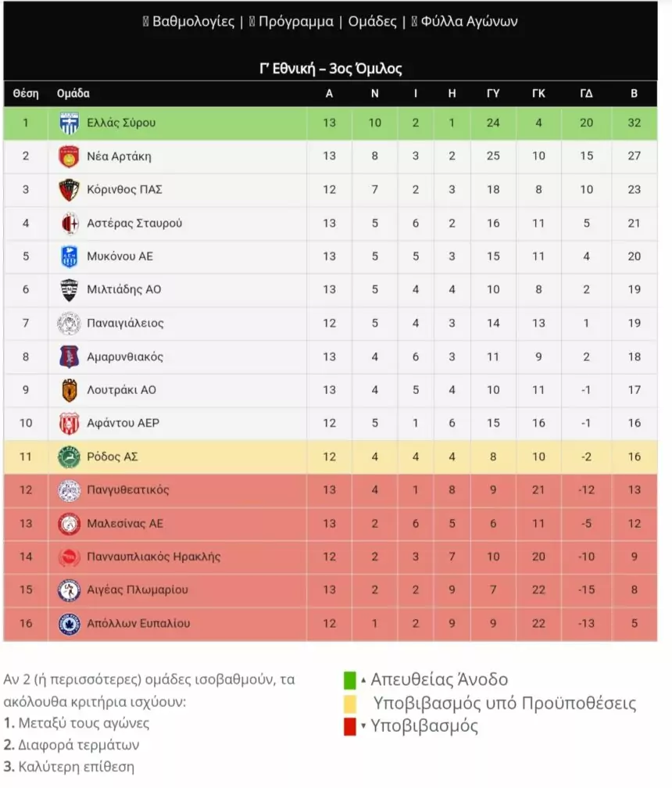The image size is (672, 788).
Task: Click the Παναιγιάλειος club emblem
Action: 70,323
